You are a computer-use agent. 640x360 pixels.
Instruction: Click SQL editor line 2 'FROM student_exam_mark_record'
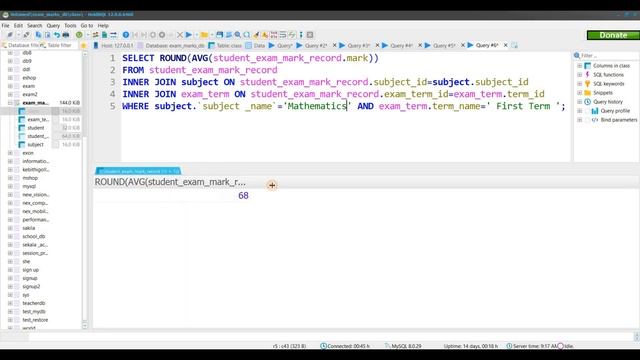tap(200, 70)
